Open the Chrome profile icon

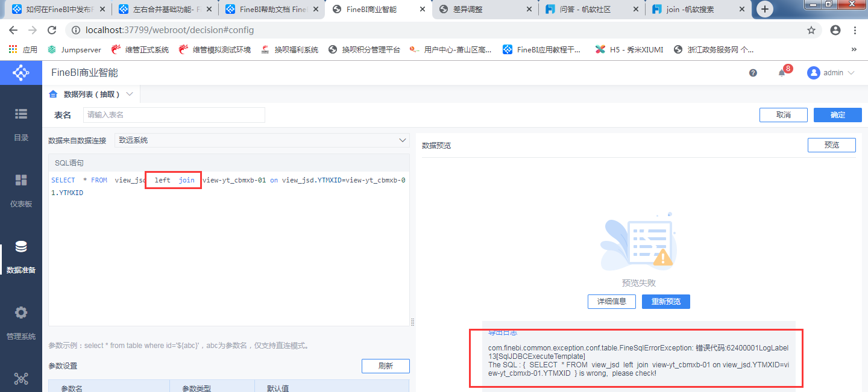[835, 30]
